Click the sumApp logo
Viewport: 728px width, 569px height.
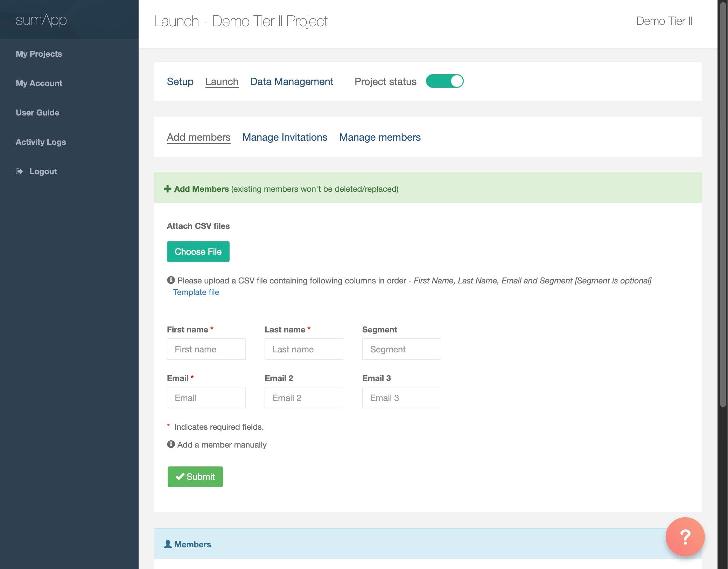tap(41, 20)
